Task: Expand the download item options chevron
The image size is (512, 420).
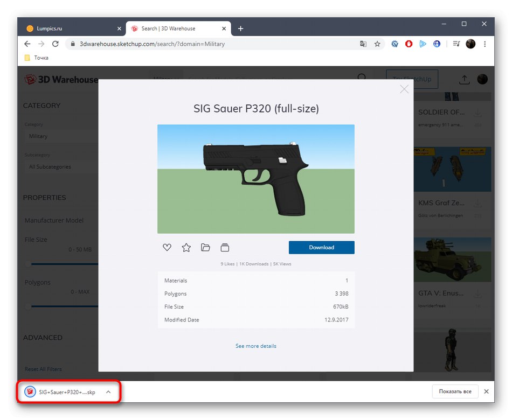Action: point(108,392)
